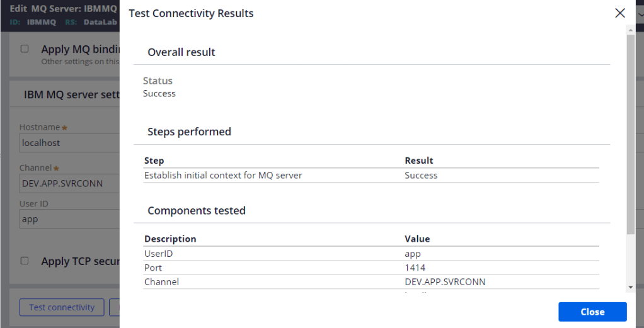Select the Components tested section heading
This screenshot has height=328, width=644.
(x=197, y=210)
